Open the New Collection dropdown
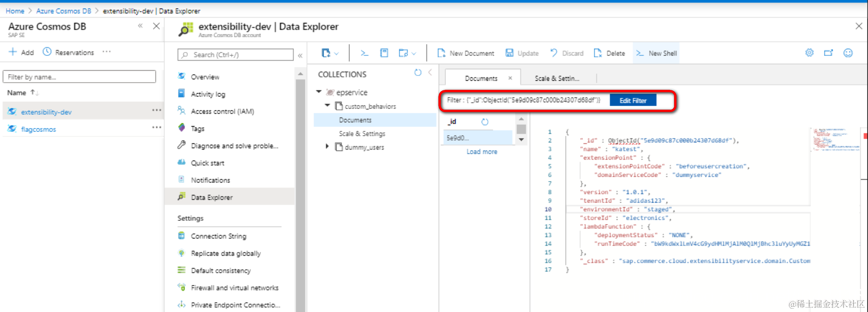868x312 pixels. (x=330, y=53)
